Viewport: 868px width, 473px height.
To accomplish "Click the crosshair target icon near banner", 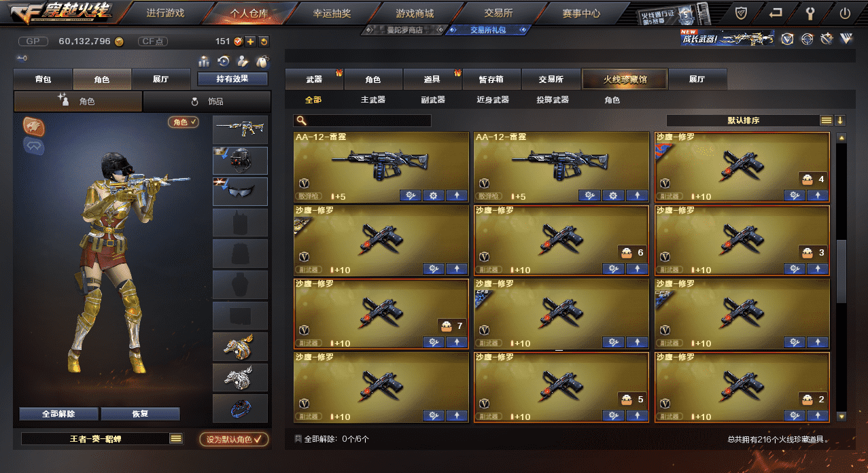I will point(807,39).
